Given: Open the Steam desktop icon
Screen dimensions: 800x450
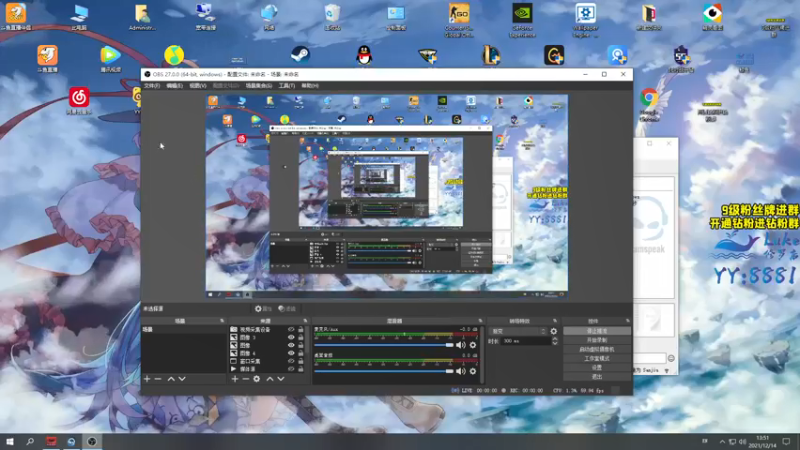Looking at the screenshot, I should [x=300, y=55].
